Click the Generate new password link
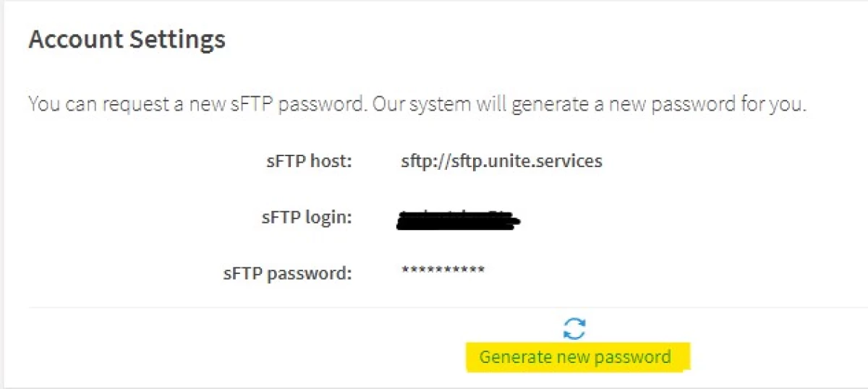 tap(575, 357)
